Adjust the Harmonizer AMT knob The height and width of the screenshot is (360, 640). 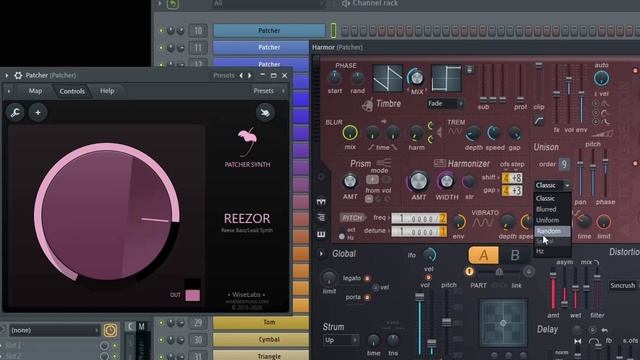point(418,182)
